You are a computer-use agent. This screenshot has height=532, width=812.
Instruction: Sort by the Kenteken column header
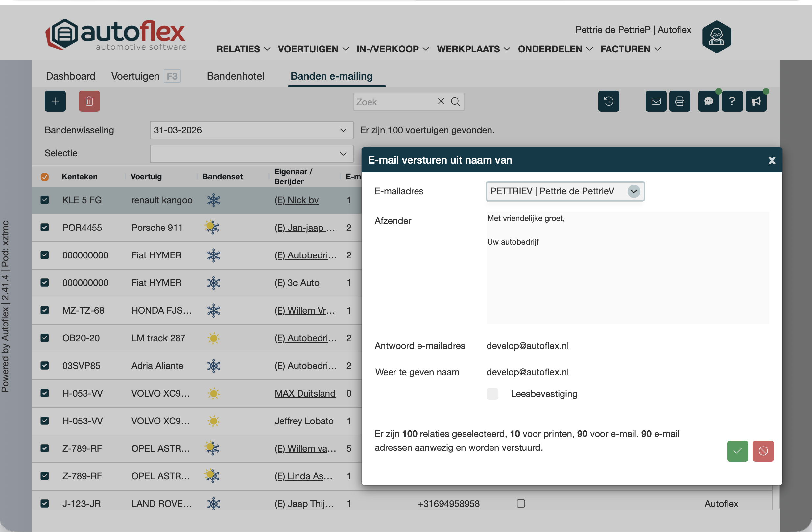[80, 177]
